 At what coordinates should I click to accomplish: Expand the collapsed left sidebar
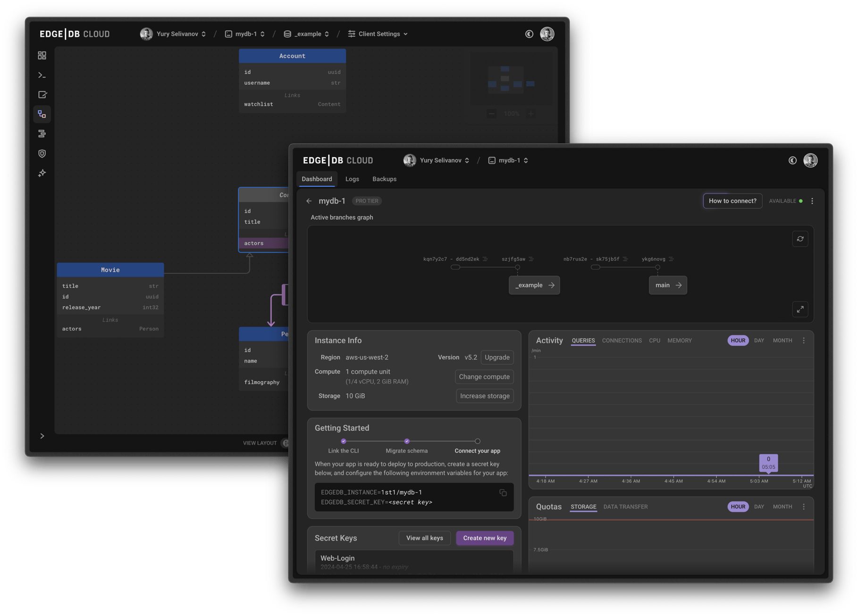[42, 436]
